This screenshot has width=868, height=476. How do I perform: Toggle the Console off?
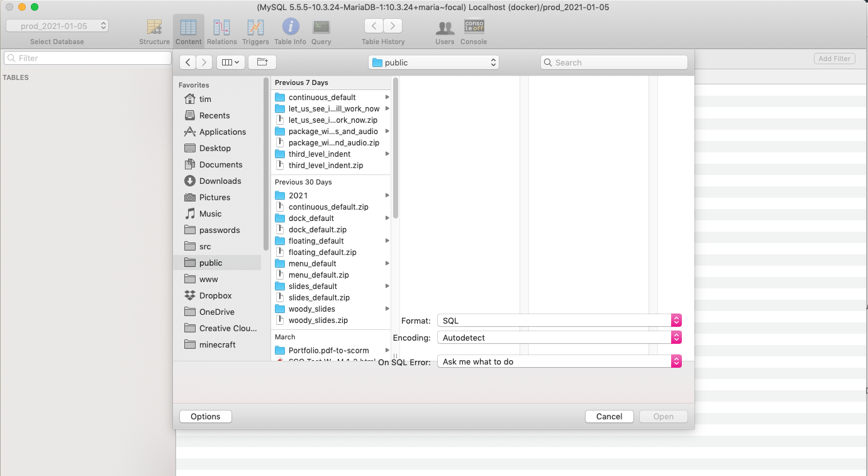[x=474, y=28]
